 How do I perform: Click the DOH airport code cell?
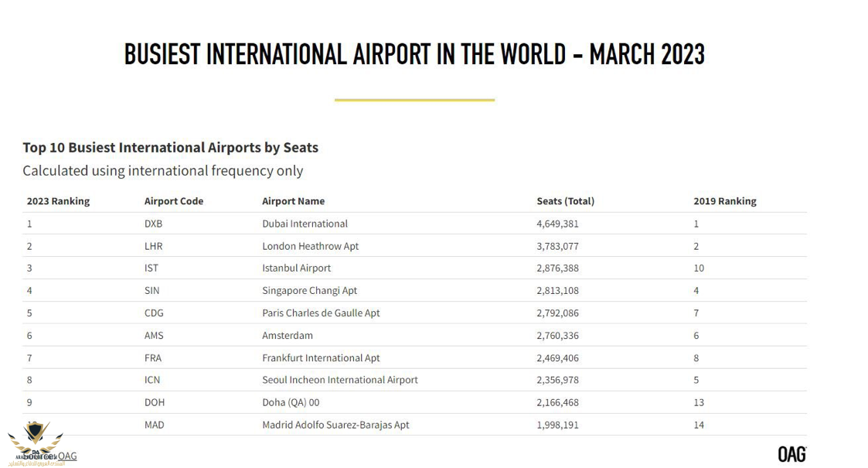(x=155, y=402)
